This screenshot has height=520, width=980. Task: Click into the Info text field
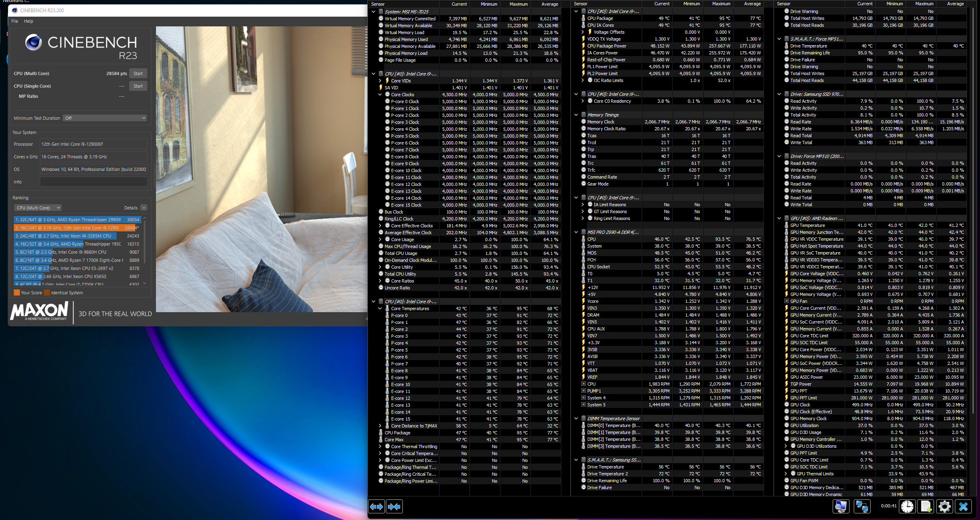click(x=93, y=182)
